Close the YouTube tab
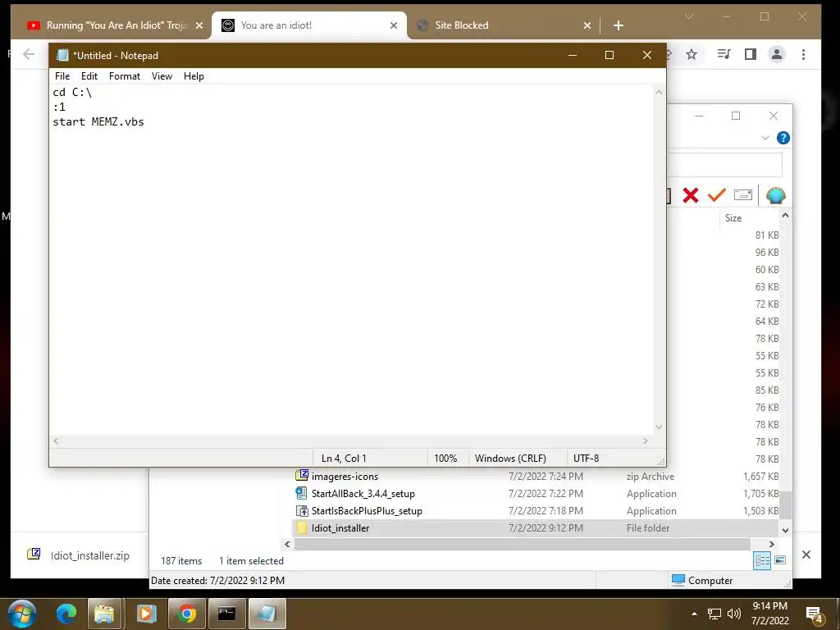Screen dimensions: 840x630 coord(199,25)
